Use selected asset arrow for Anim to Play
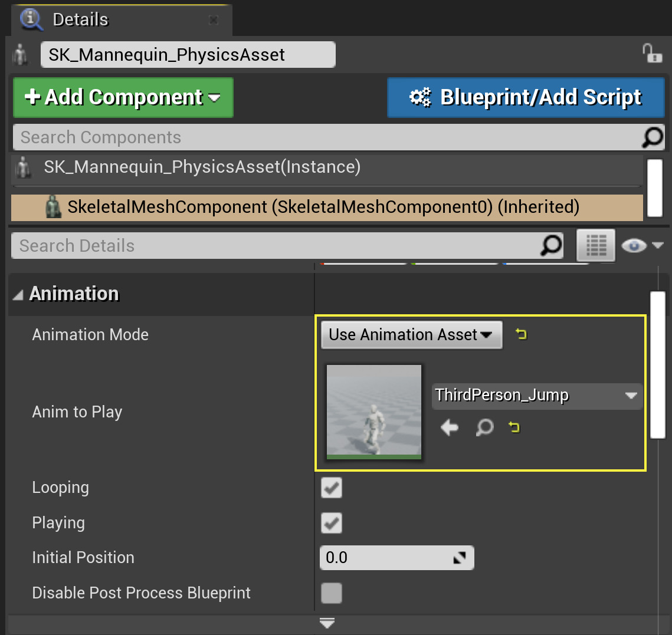 (449, 427)
